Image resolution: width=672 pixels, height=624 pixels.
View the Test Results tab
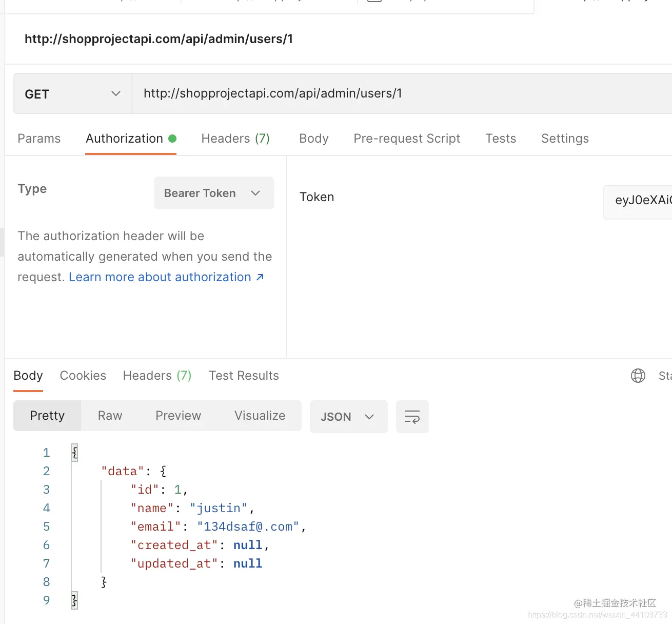(244, 376)
